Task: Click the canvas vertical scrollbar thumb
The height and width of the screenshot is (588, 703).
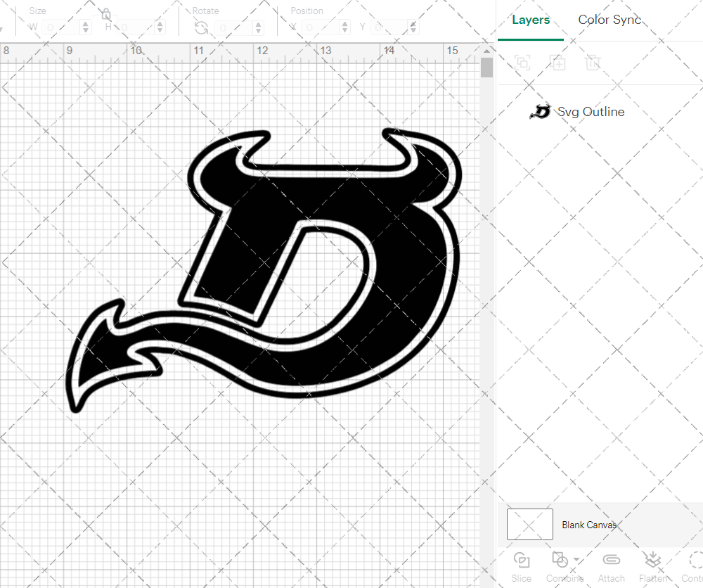Action: coord(487,68)
